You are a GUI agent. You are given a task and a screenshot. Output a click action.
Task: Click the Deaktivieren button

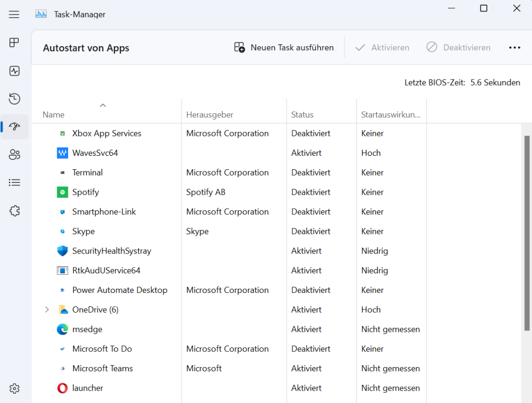coord(458,47)
